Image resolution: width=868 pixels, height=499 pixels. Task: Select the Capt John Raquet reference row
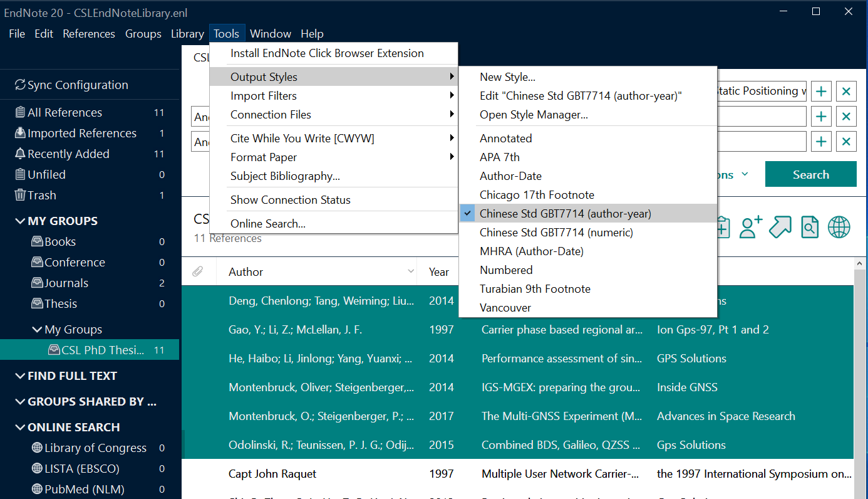517,474
